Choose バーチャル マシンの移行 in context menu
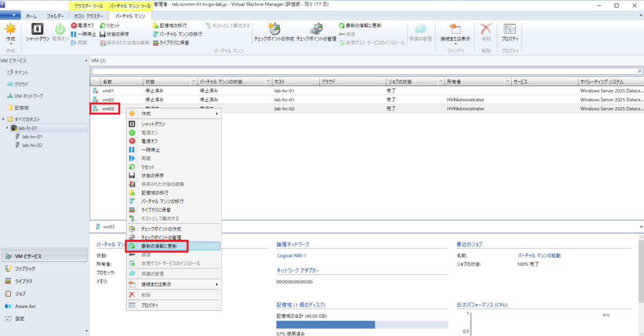This screenshot has width=644, height=336. click(174, 201)
